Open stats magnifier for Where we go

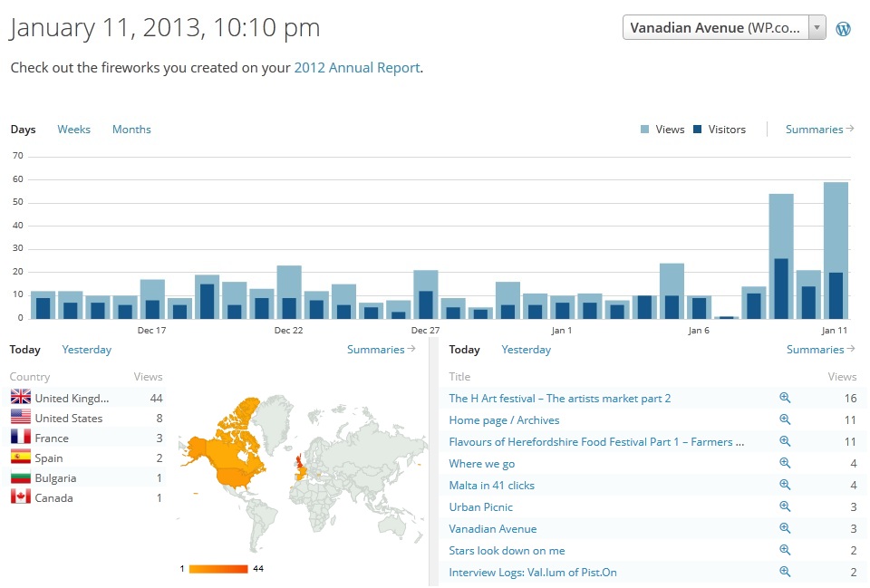(785, 464)
